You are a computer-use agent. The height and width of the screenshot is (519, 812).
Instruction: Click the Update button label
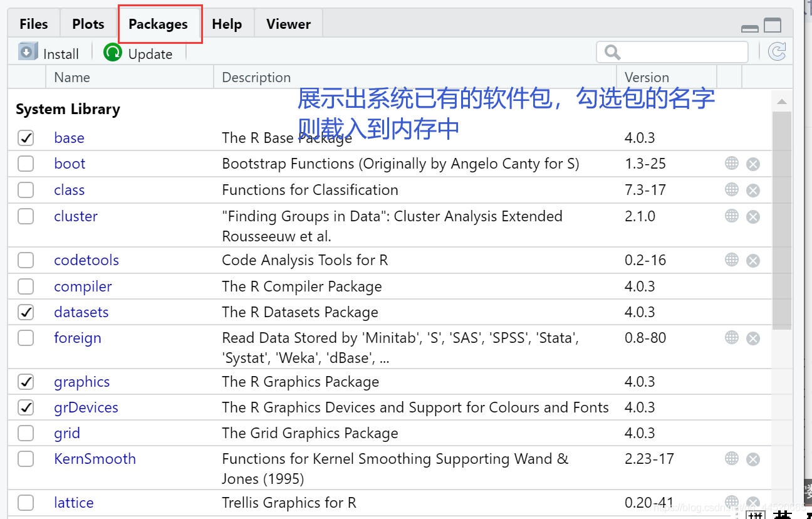[x=150, y=54]
